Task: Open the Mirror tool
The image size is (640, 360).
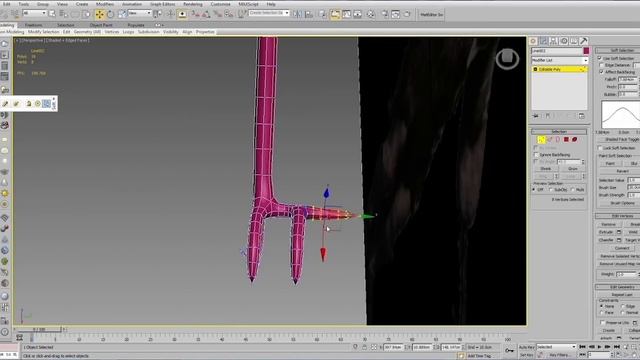Action: tap(297, 15)
